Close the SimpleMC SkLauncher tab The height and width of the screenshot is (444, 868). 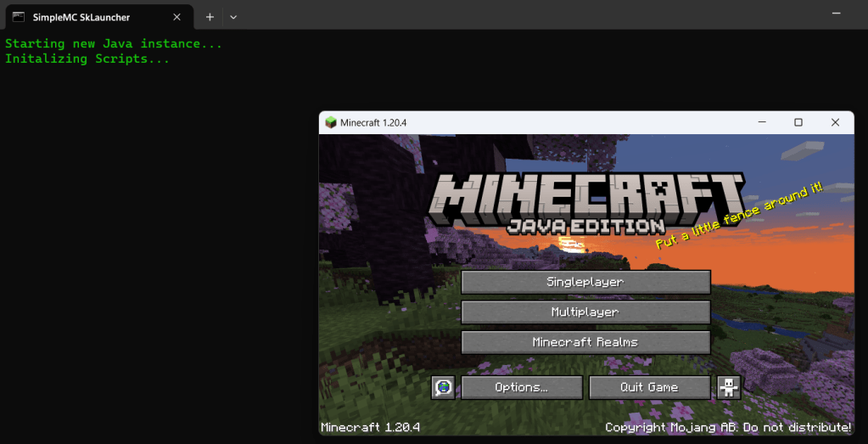coord(176,17)
